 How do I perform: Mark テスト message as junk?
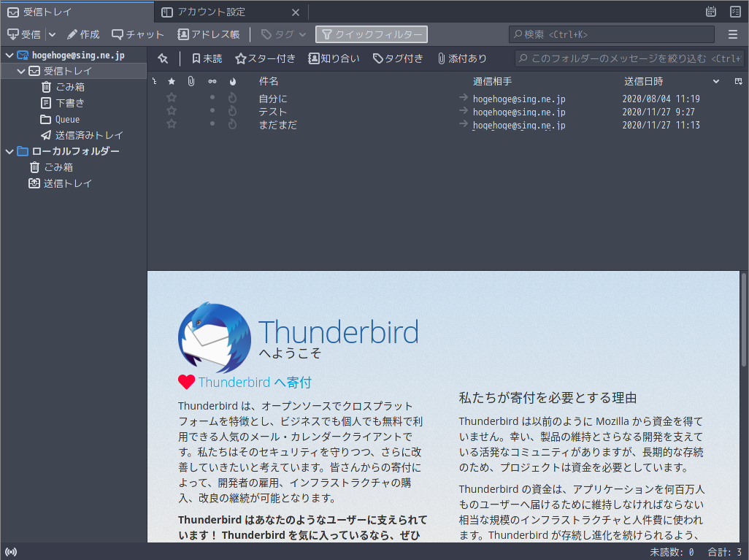click(232, 111)
